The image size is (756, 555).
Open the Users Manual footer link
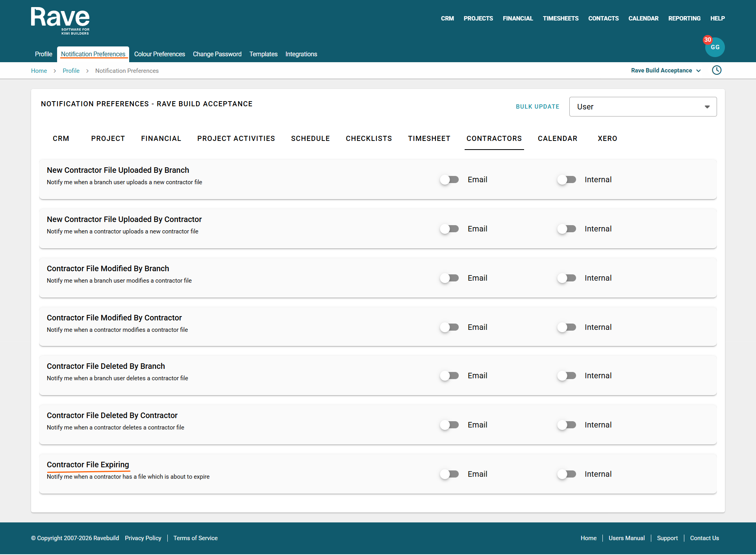626,538
